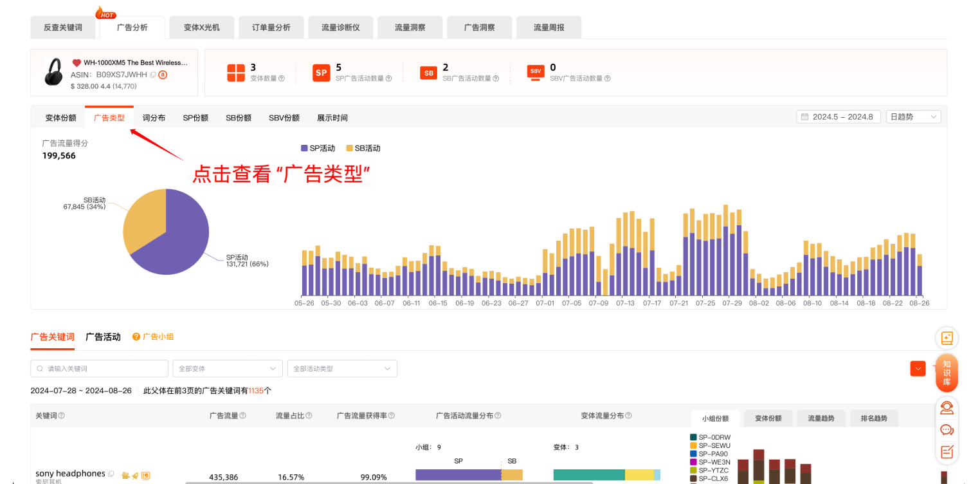
Task: Click help icon next to 广告流量获得率 header
Action: (x=392, y=416)
